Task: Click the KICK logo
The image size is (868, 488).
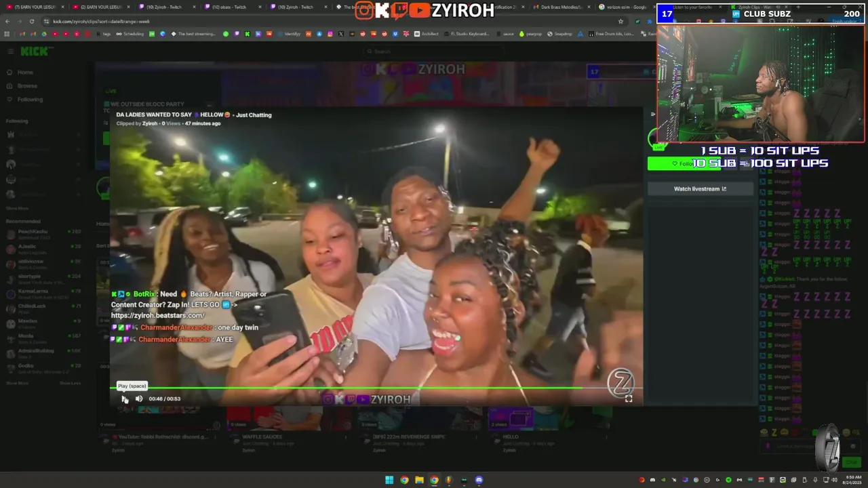Action: [x=35, y=52]
